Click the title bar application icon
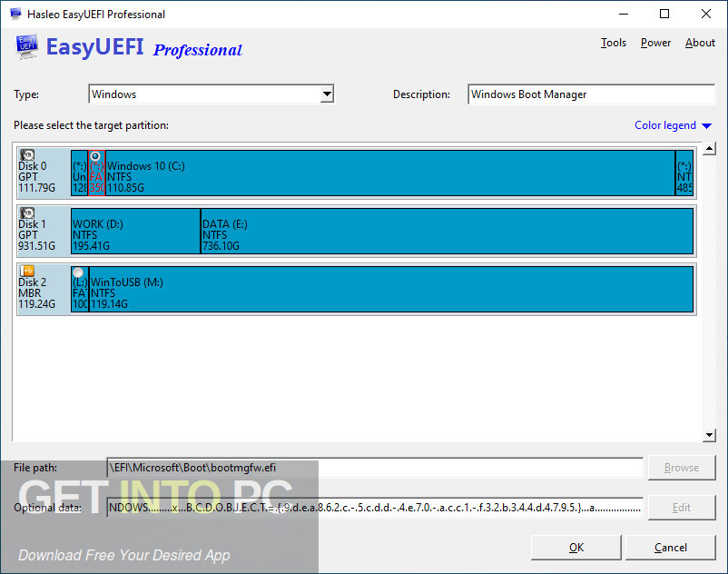728x574 pixels. point(15,14)
